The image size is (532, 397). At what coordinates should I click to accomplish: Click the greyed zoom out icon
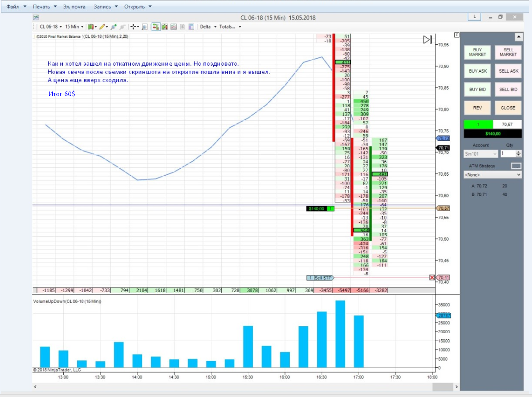pos(122,27)
